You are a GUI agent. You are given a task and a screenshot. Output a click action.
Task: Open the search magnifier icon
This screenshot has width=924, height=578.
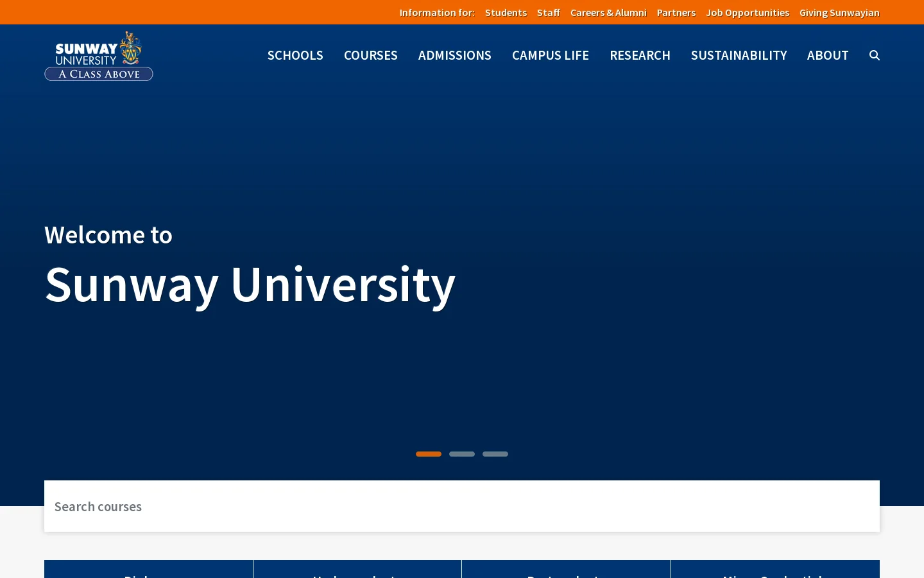tap(874, 55)
